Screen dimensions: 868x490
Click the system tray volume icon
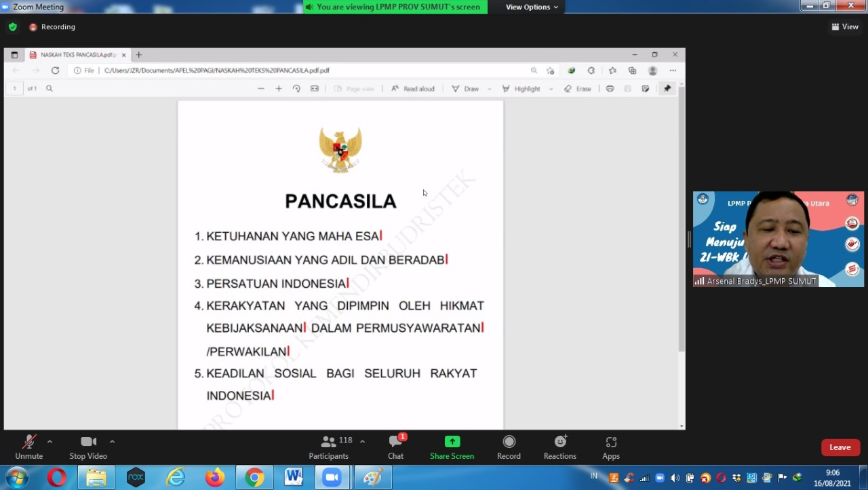coord(675,478)
